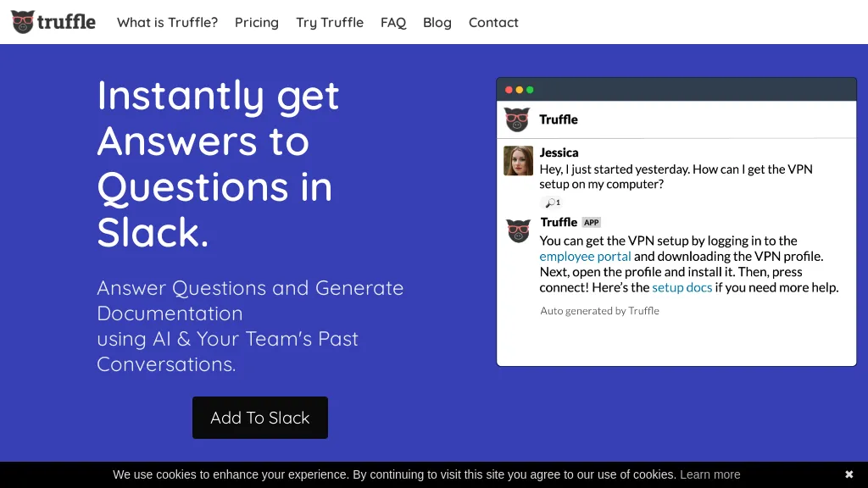The image size is (868, 488).
Task: Navigate to FAQ section
Action: pyautogui.click(x=393, y=23)
